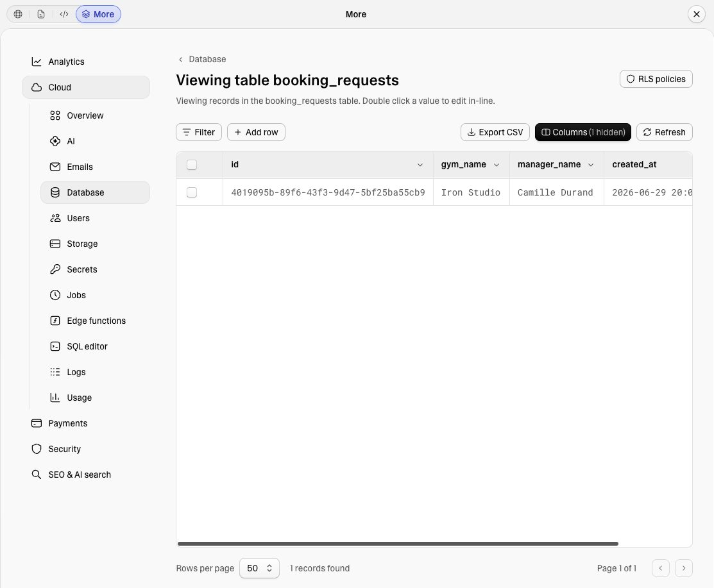Open the globe preview icon in top bar
714x588 pixels.
(x=18, y=14)
